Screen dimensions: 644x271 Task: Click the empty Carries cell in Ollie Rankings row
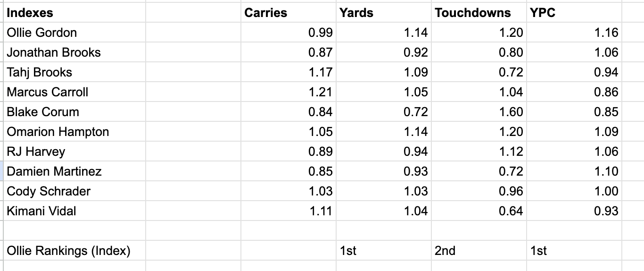pos(288,251)
